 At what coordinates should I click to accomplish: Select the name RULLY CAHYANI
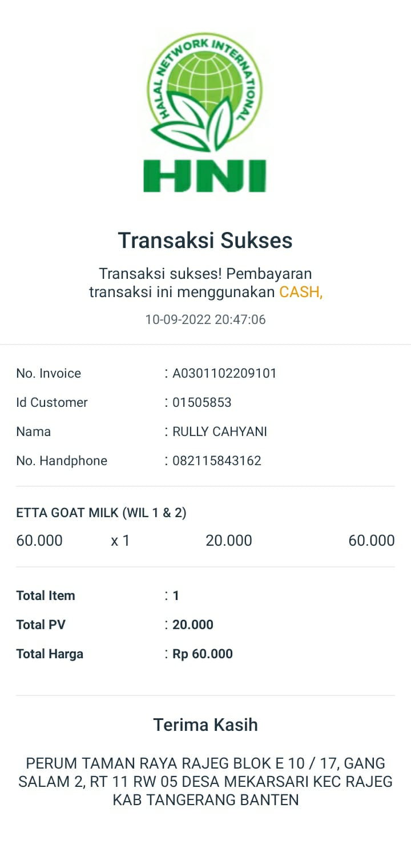pyautogui.click(x=220, y=431)
